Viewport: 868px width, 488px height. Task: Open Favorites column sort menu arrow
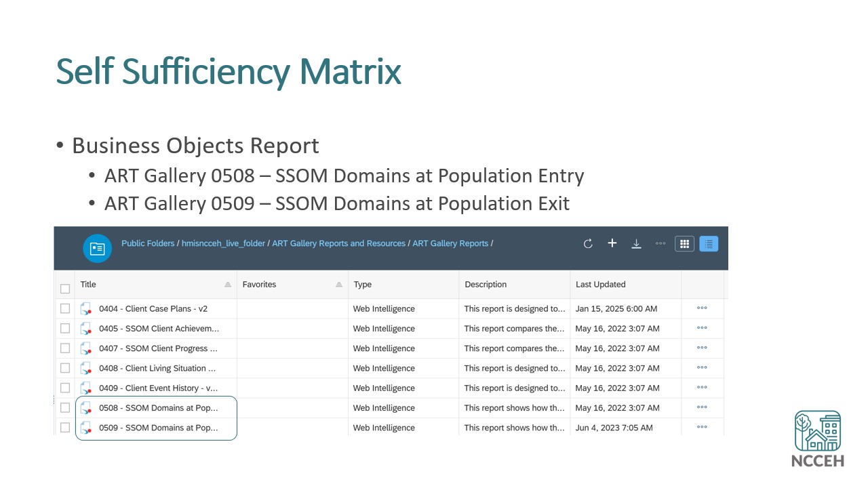tap(339, 285)
